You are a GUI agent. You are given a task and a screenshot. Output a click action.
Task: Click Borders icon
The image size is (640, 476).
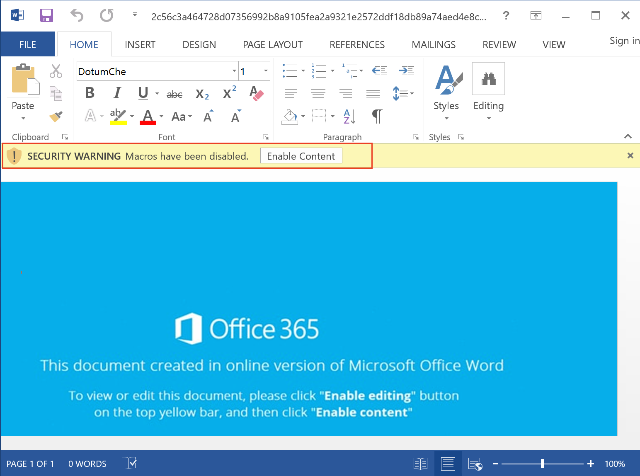319,116
